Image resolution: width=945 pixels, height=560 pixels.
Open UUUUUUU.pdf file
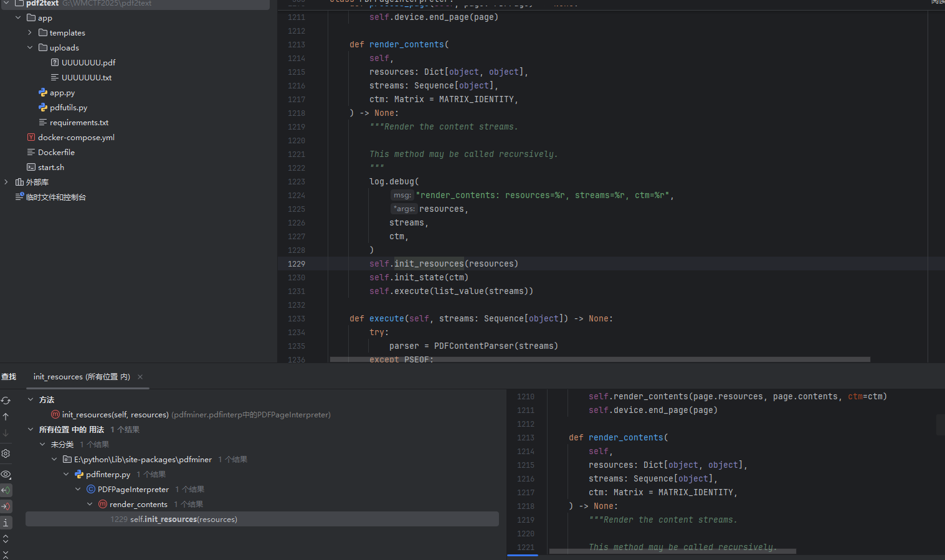point(88,62)
